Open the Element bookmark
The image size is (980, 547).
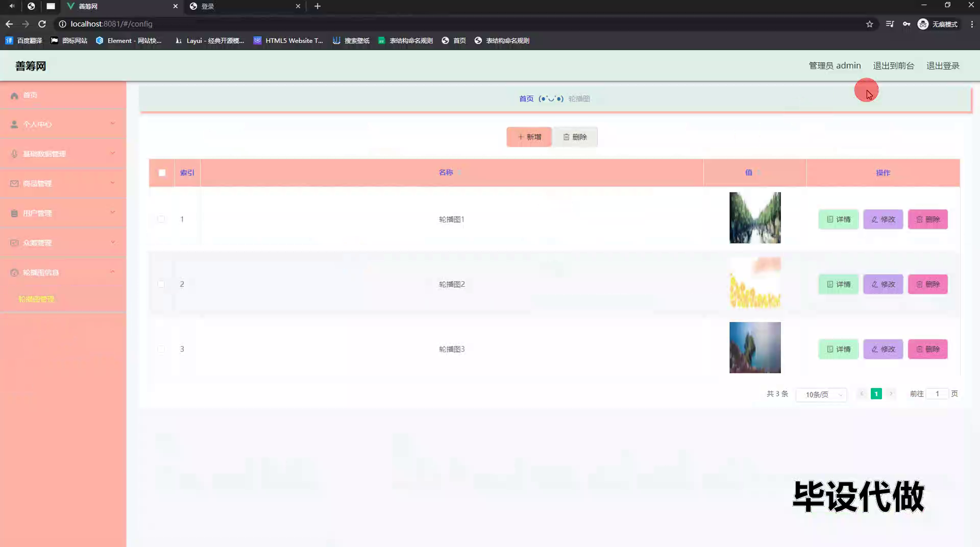pos(129,41)
